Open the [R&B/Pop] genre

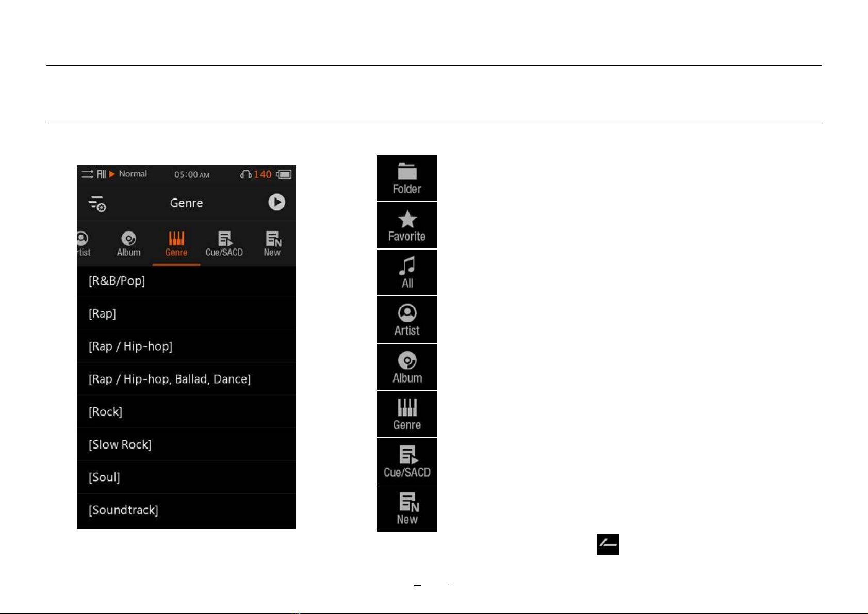(x=187, y=281)
